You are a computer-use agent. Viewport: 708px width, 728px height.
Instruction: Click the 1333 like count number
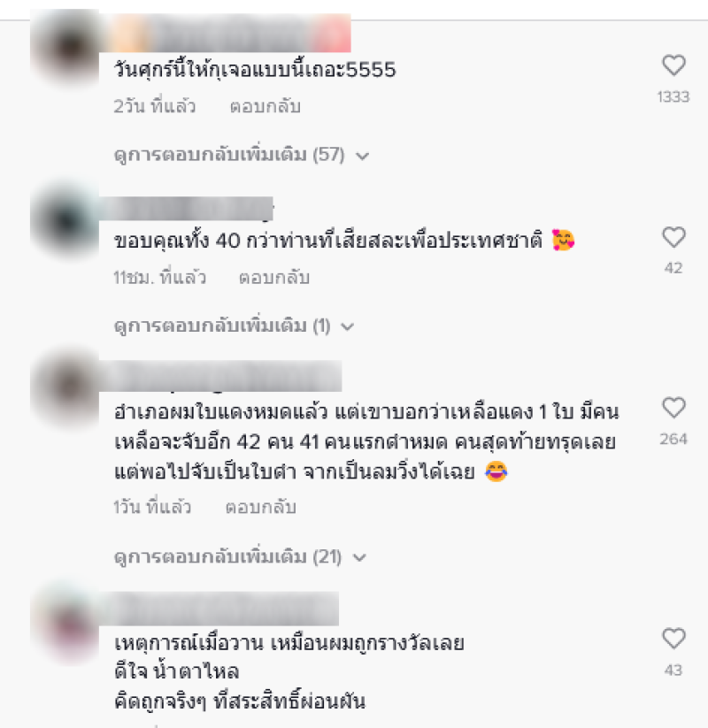[673, 96]
